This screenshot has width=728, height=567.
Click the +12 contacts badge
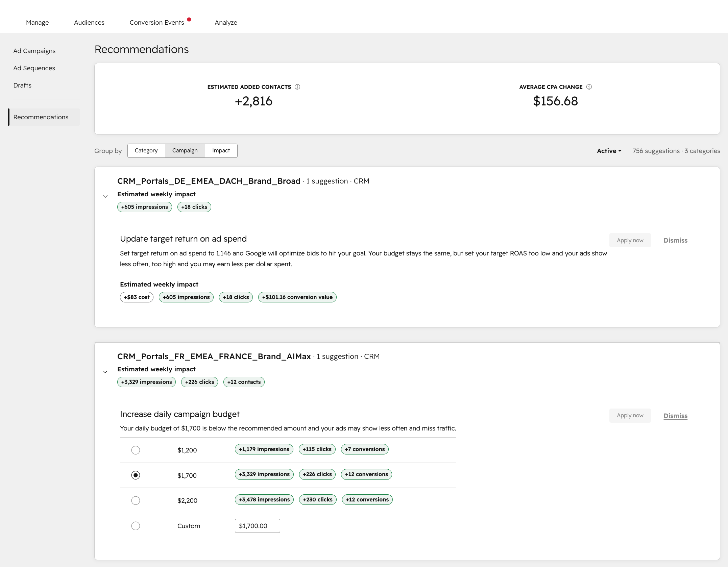[x=244, y=382]
